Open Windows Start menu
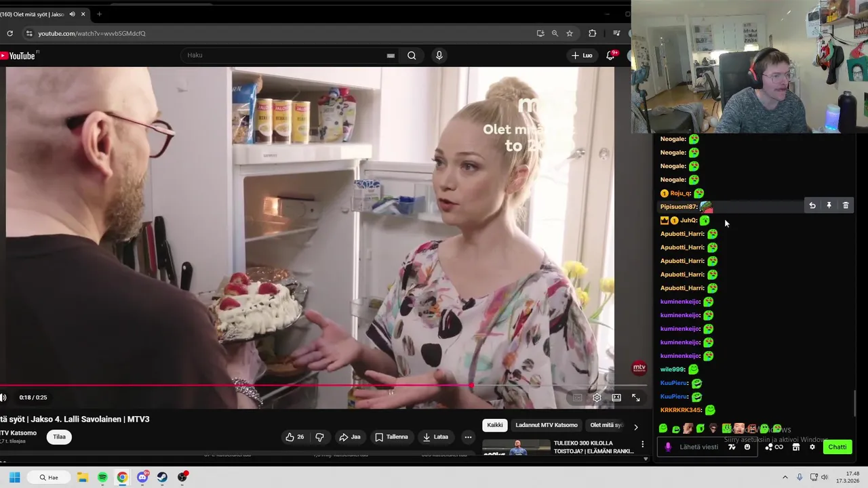This screenshot has width=868, height=488. click(x=14, y=477)
